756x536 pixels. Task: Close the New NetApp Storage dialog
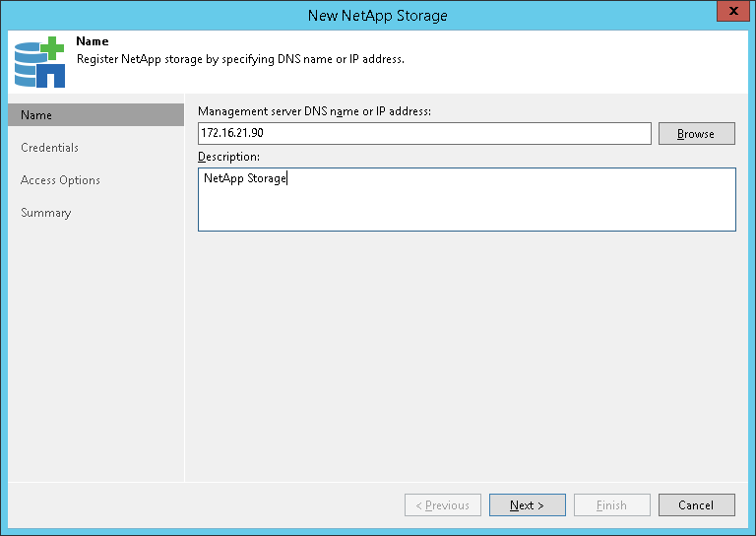[729, 13]
